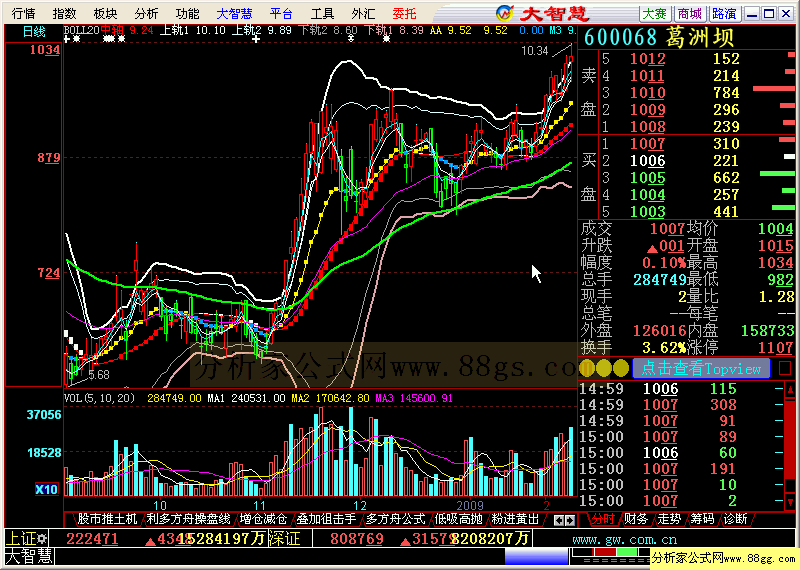
Task: Open the 平台 menu
Action: [x=281, y=13]
